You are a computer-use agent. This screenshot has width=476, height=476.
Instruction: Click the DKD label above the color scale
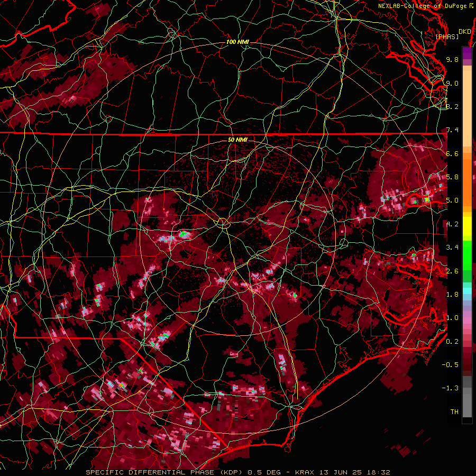pos(465,32)
